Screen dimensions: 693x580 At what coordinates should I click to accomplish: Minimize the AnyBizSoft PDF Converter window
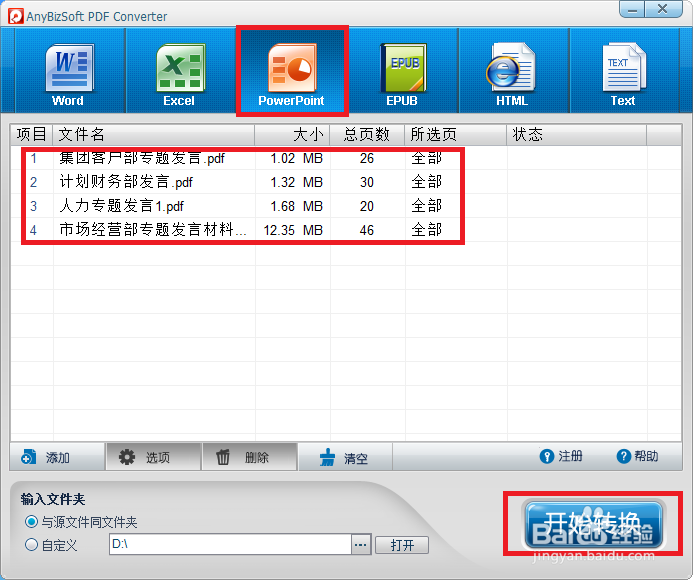point(632,9)
